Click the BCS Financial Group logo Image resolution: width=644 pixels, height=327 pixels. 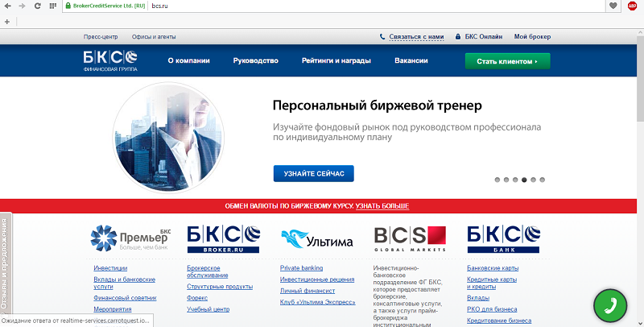tap(111, 61)
